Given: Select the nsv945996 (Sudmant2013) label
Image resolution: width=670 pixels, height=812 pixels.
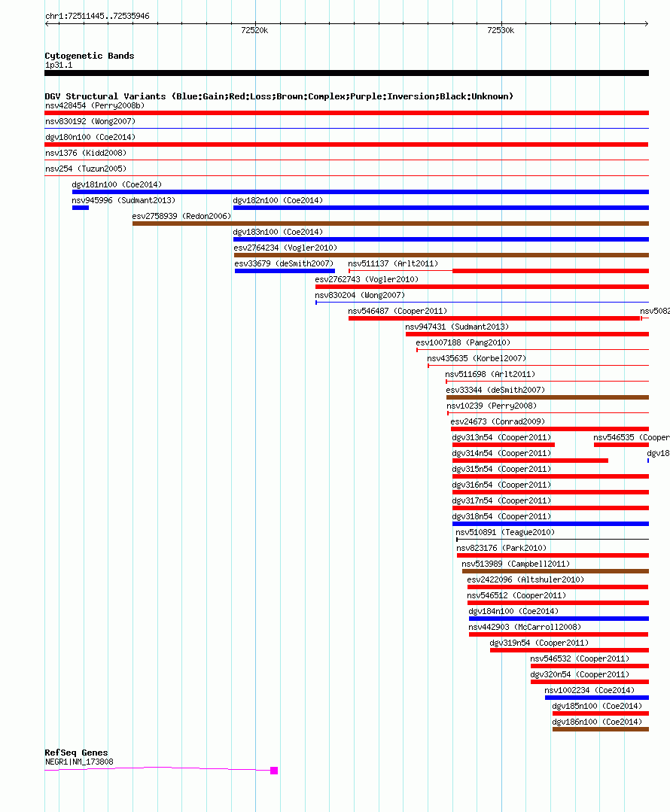Looking at the screenshot, I should 123,200.
